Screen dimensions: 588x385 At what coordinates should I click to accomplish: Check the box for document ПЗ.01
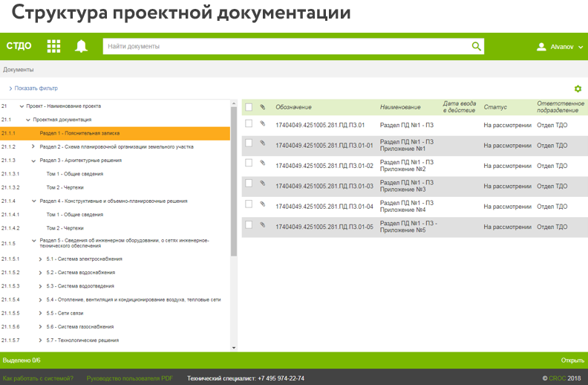pos(249,123)
